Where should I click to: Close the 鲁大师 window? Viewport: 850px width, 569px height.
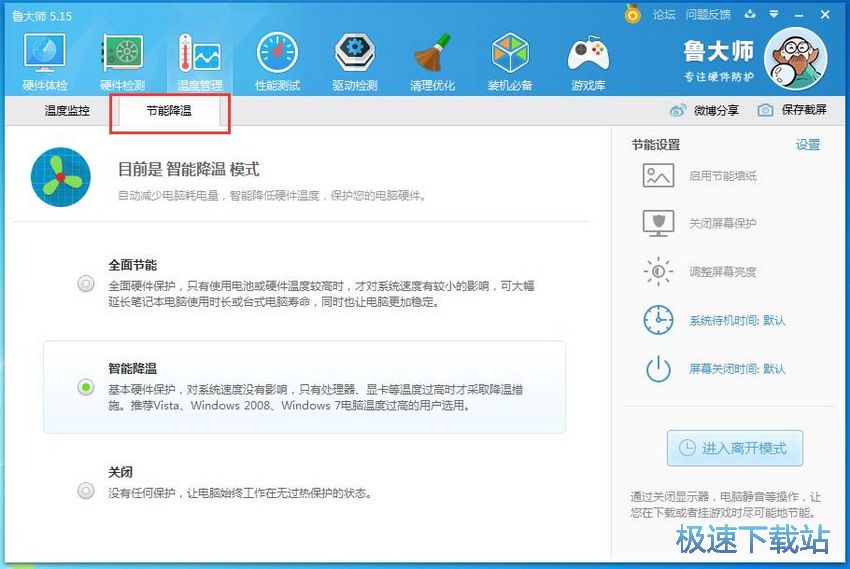[x=825, y=15]
